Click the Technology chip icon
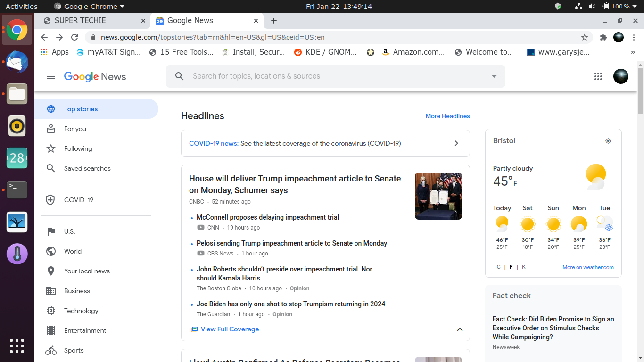This screenshot has width=644, height=362. [51, 311]
